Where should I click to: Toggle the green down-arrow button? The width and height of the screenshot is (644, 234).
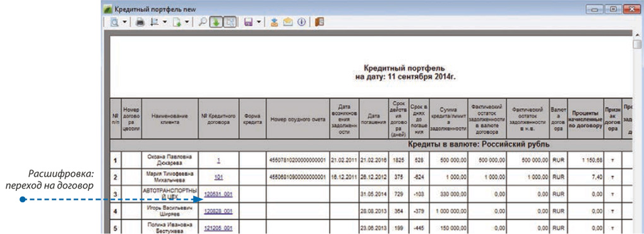[x=216, y=22]
